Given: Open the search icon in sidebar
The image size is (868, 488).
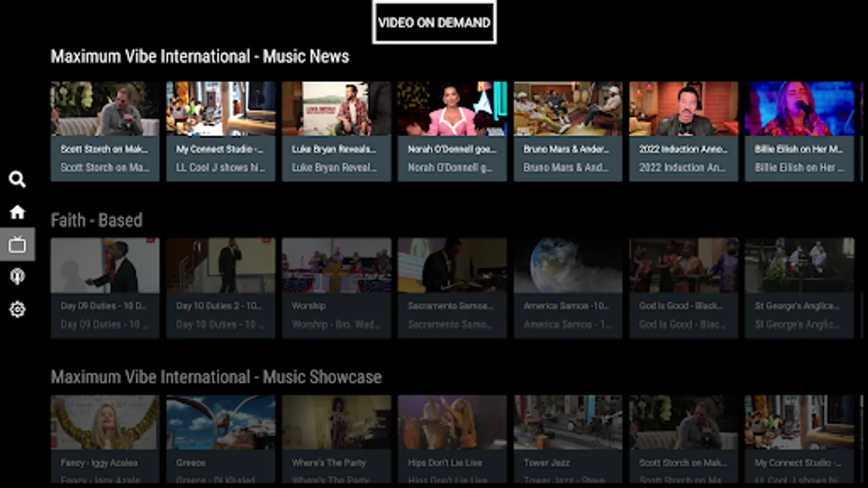Looking at the screenshot, I should pyautogui.click(x=17, y=179).
